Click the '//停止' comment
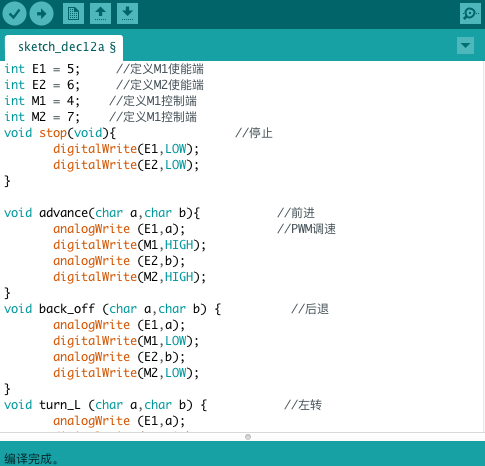 (254, 133)
